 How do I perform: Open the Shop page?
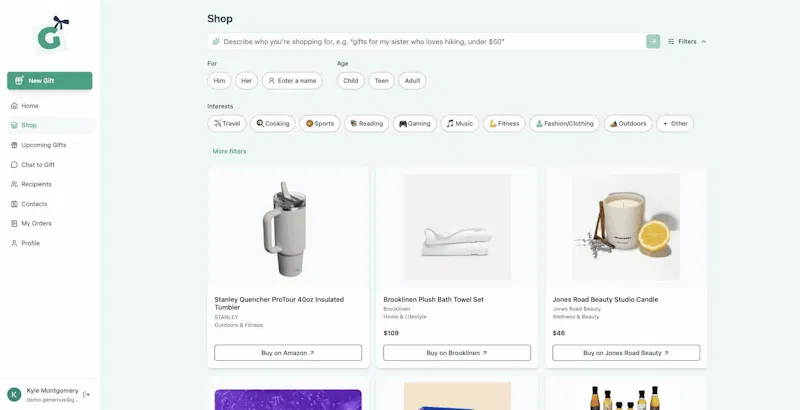pos(50,125)
